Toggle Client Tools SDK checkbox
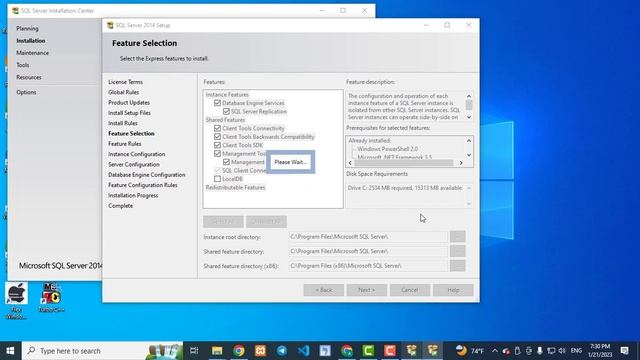Image resolution: width=640 pixels, height=360 pixels. [217, 145]
